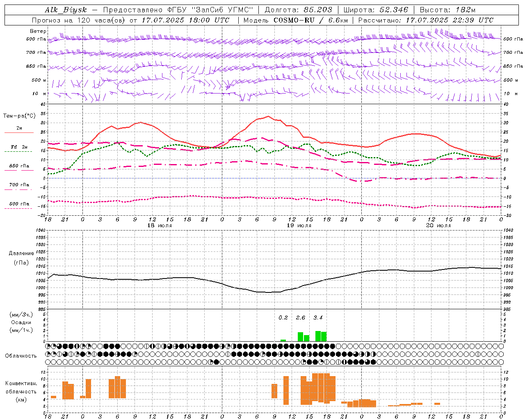Screen dimensions: 525x420
Task: Click the '19 июля' date label
Action: click(x=299, y=226)
